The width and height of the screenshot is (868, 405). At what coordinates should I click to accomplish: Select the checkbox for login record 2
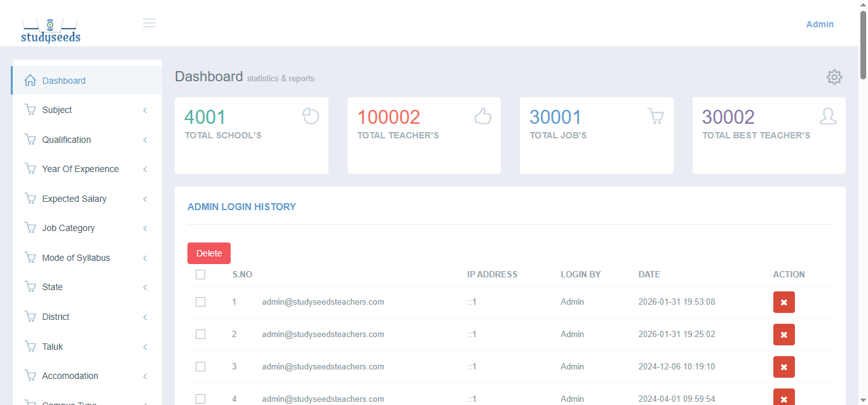[201, 335]
